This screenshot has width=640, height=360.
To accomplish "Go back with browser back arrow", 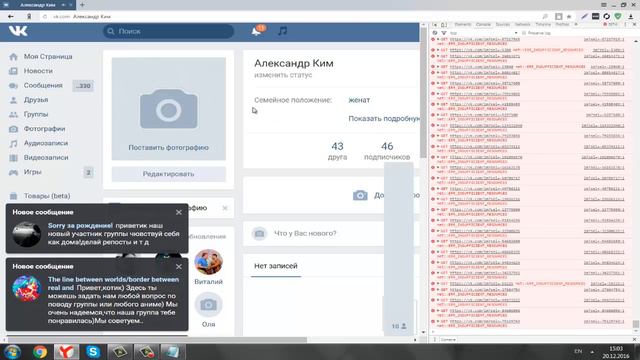I will point(11,17).
